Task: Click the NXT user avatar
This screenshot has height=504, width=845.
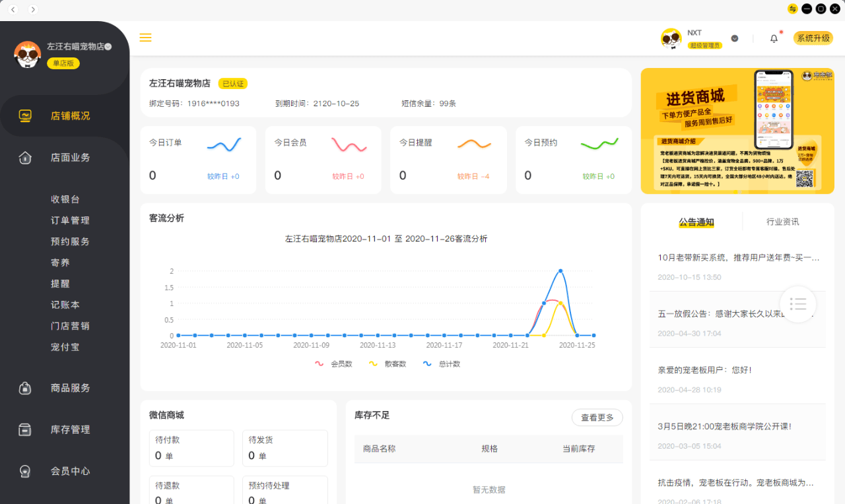Action: coord(671,38)
